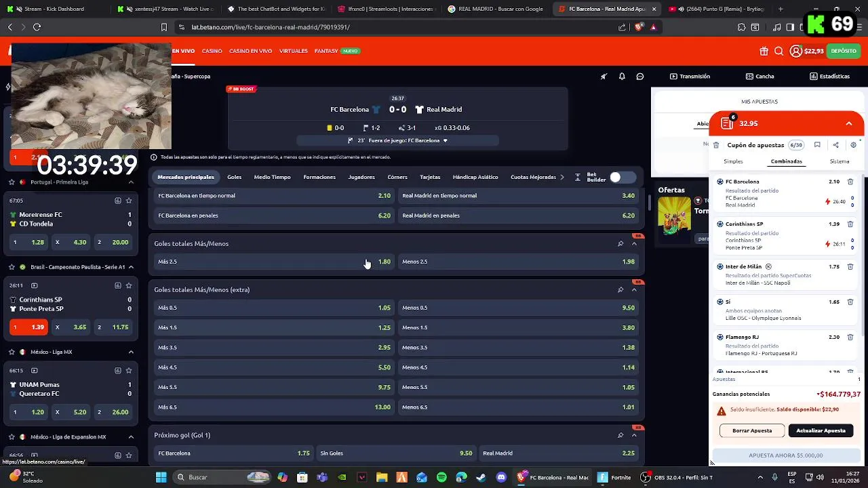Image resolution: width=868 pixels, height=488 pixels.
Task: Select FC Barcelona en penales 6.20
Action: tap(274, 216)
